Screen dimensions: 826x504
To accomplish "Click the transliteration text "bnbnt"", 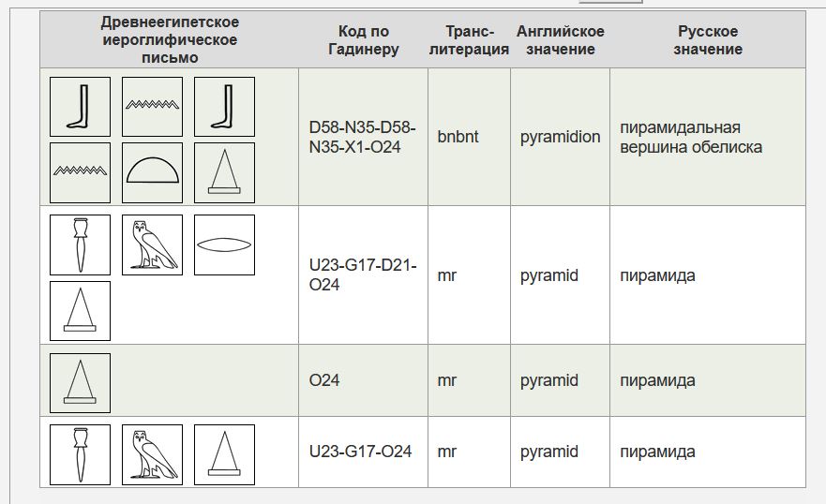I will [458, 137].
